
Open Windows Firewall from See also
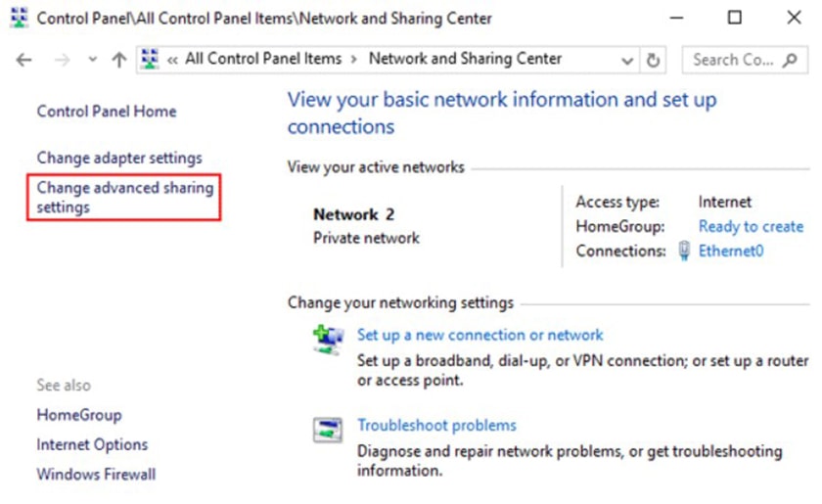click(96, 475)
